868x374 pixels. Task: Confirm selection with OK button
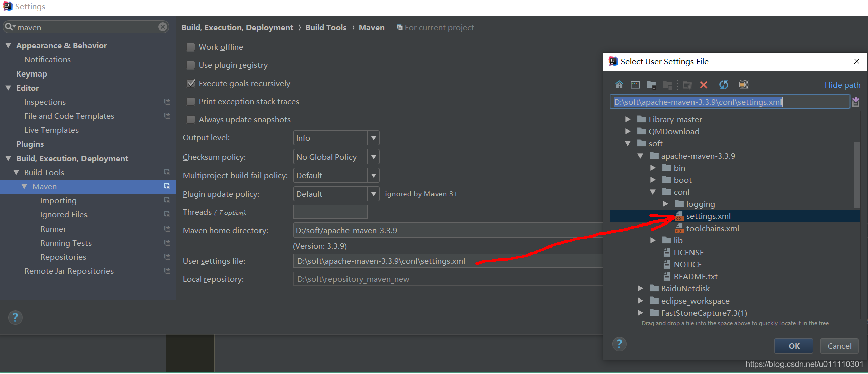[x=794, y=346]
